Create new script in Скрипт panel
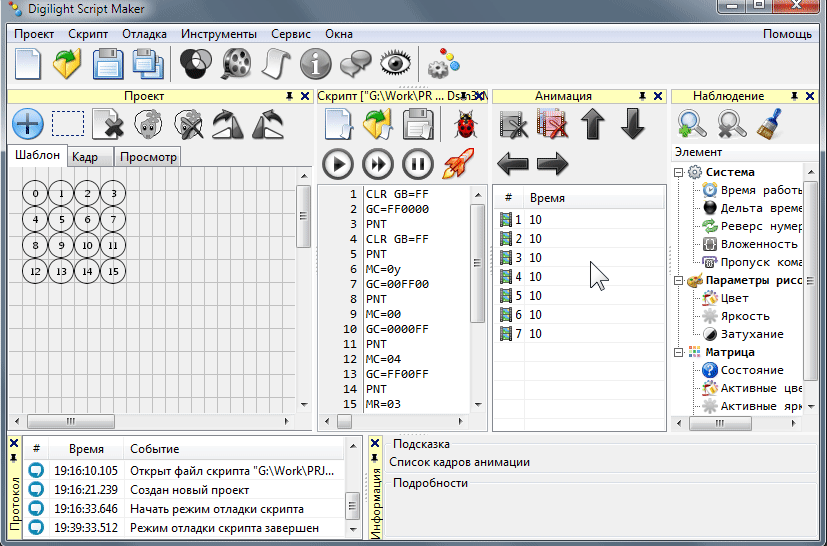Viewport: 827px width, 546px height. [339, 124]
